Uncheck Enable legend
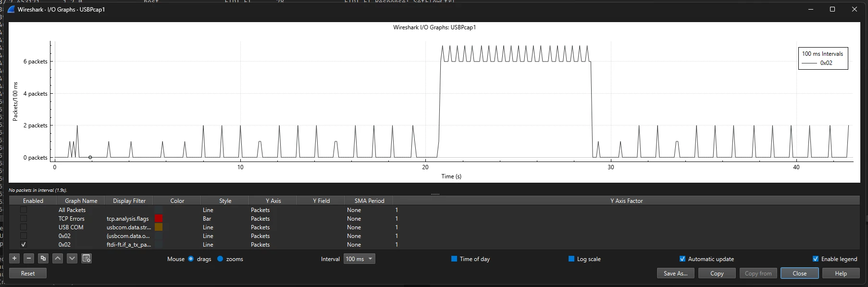The width and height of the screenshot is (868, 287). pyautogui.click(x=816, y=259)
